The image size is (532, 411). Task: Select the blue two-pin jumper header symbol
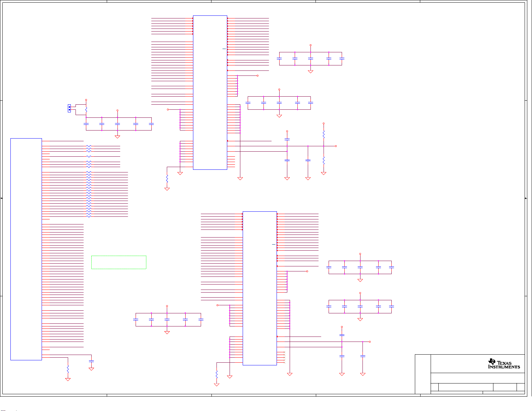point(69,108)
